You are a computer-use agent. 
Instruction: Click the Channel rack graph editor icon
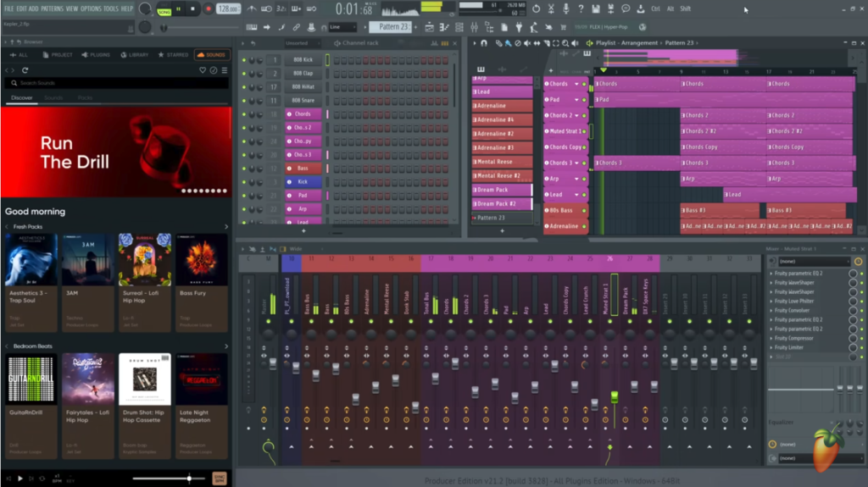(x=435, y=43)
